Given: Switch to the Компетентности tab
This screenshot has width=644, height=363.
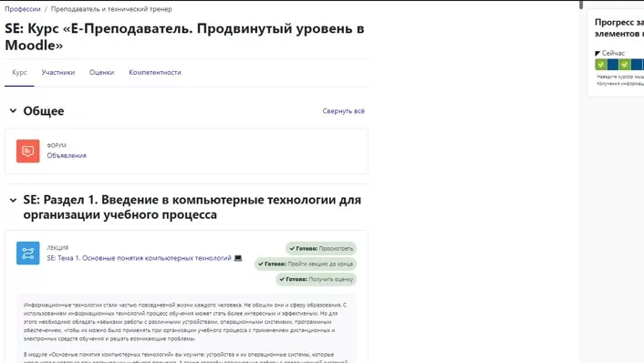Looking at the screenshot, I should (155, 72).
